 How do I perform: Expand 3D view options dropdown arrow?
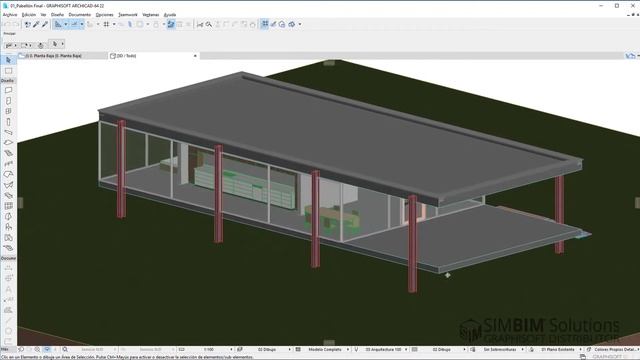300,24
